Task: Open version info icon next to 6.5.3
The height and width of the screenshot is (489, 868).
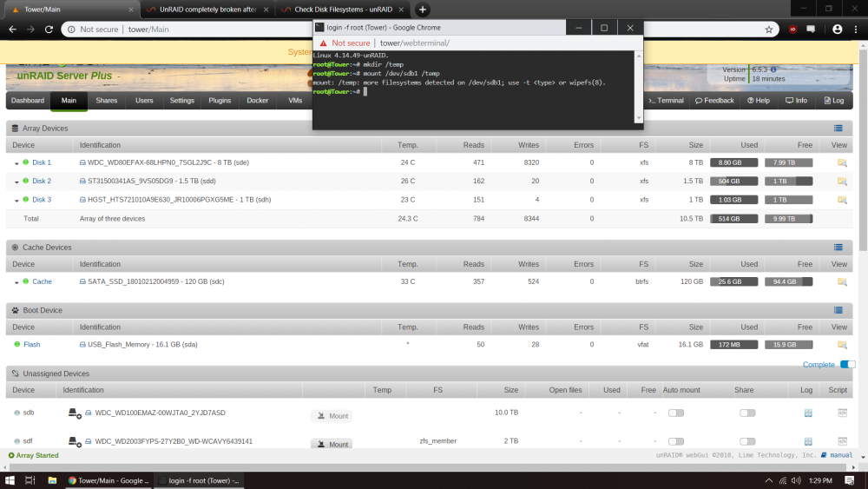Action: (773, 69)
